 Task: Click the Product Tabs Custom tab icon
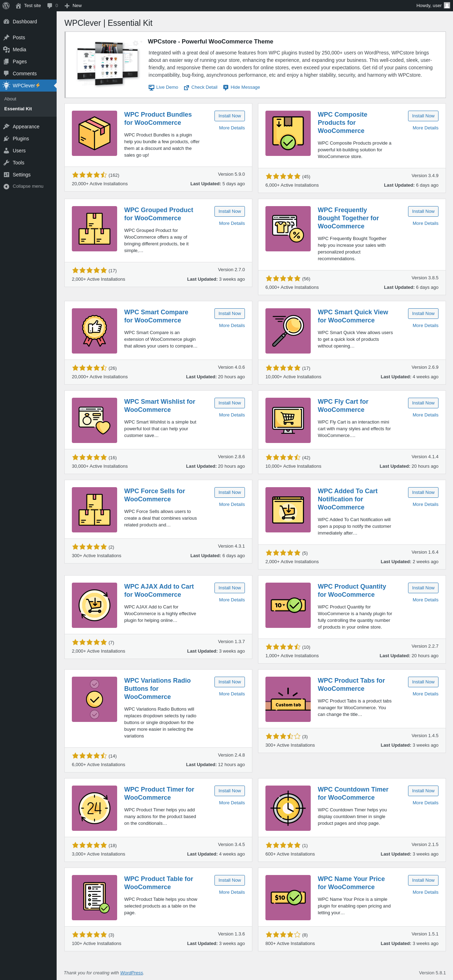288,699
